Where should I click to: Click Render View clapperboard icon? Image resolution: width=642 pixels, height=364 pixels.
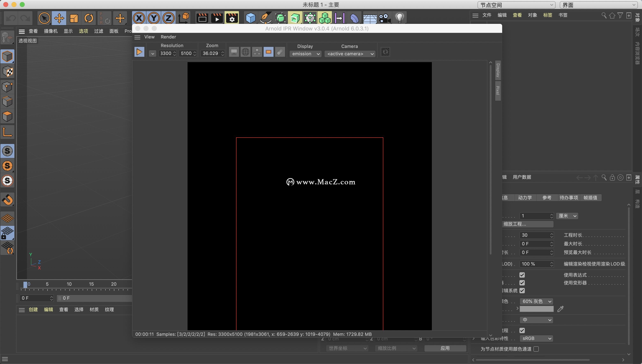[202, 18]
